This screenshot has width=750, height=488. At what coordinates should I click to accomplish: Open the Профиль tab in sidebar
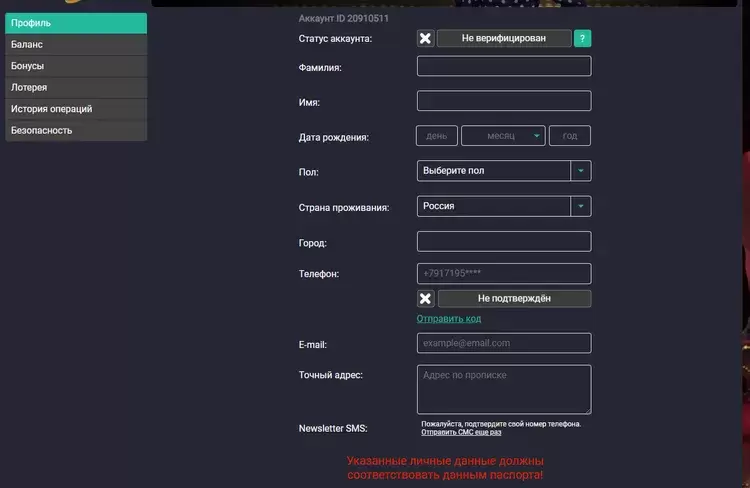coord(76,23)
